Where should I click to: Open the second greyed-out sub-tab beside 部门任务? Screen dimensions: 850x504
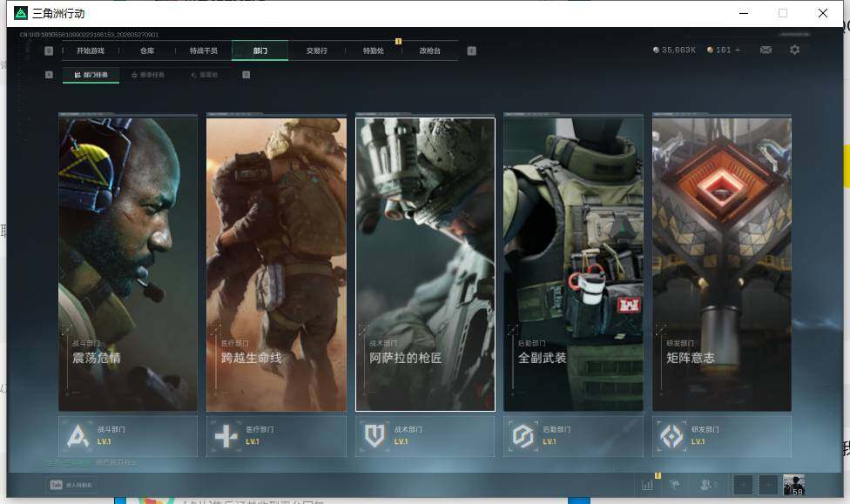148,75
